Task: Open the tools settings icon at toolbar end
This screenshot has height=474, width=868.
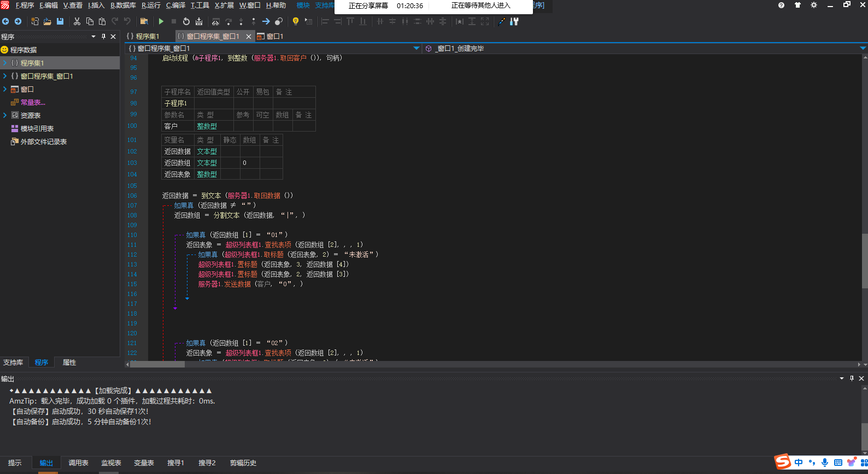Action: coord(514,21)
